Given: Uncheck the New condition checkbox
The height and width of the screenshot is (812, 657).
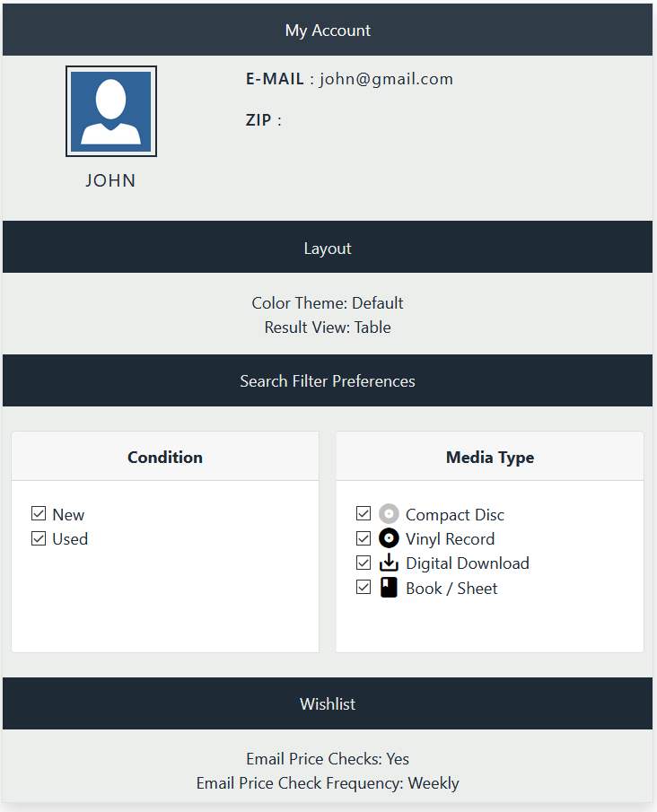Looking at the screenshot, I should (x=39, y=514).
